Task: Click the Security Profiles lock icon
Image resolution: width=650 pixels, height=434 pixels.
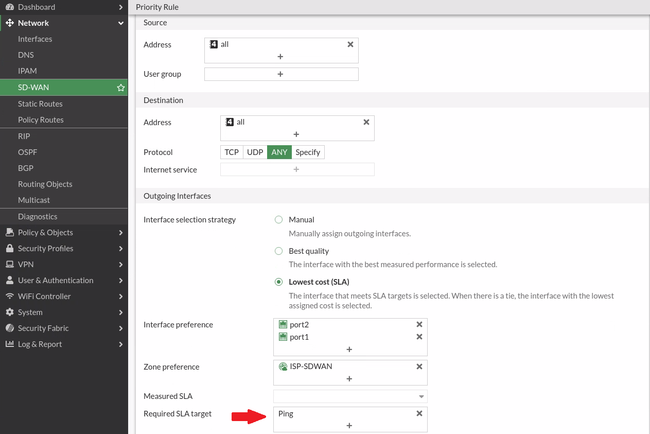Action: pyautogui.click(x=10, y=248)
